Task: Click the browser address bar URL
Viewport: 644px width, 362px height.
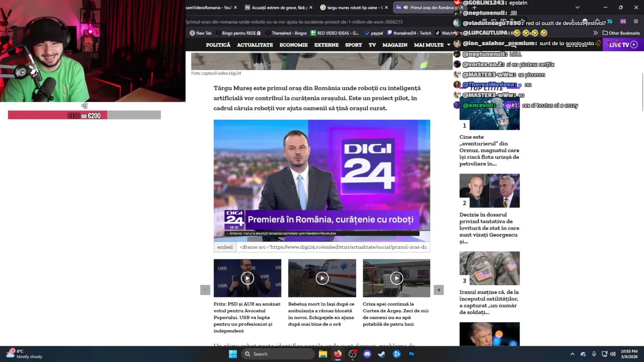Action: pos(294,22)
